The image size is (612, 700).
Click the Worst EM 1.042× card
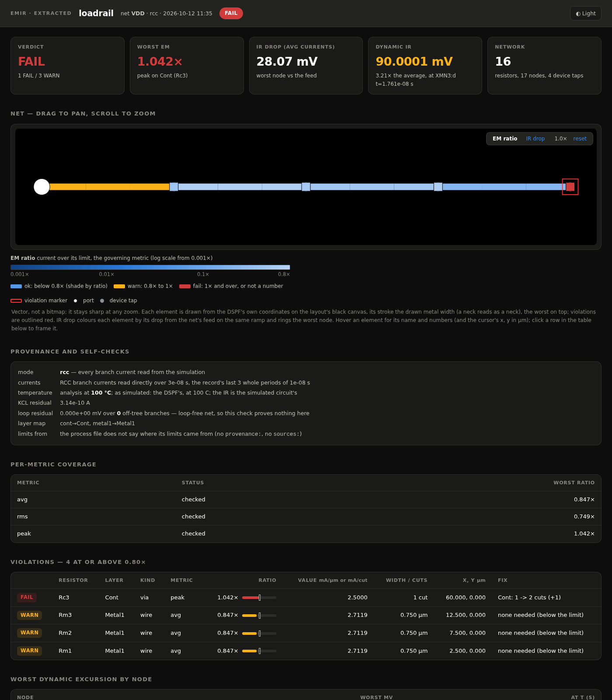pos(187,66)
